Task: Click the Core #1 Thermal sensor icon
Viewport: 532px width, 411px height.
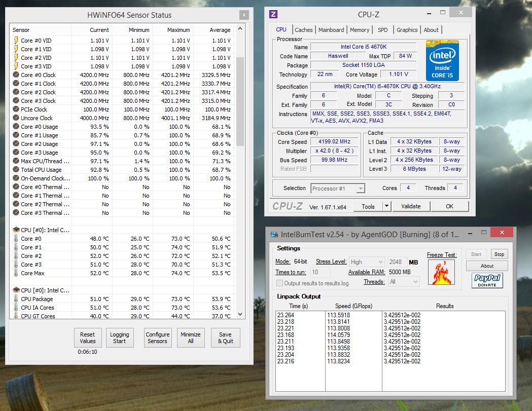Action: point(16,195)
